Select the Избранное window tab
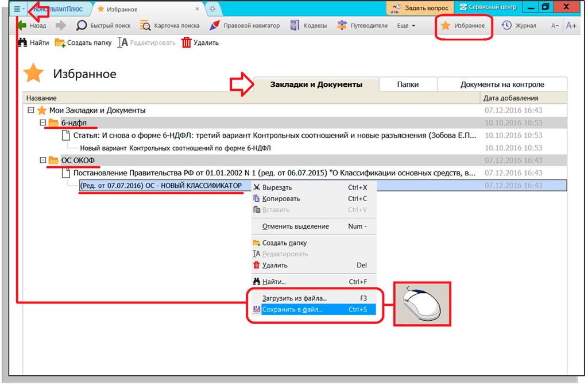The height and width of the screenshot is (384, 588). point(148,9)
